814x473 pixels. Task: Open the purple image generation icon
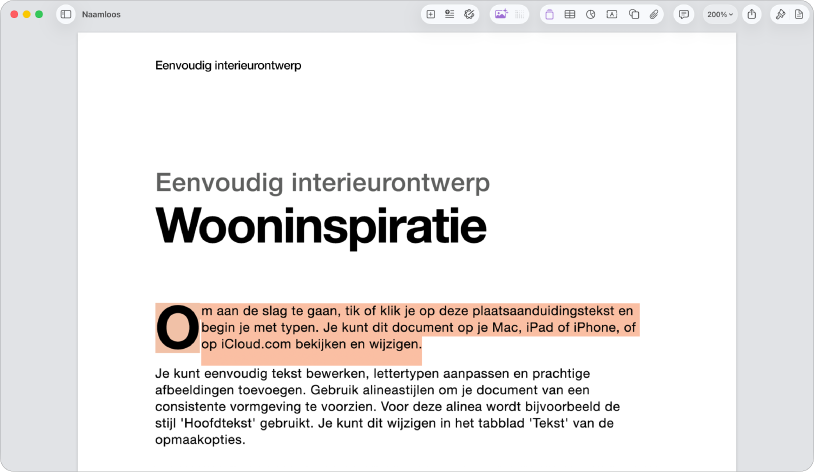[501, 15]
